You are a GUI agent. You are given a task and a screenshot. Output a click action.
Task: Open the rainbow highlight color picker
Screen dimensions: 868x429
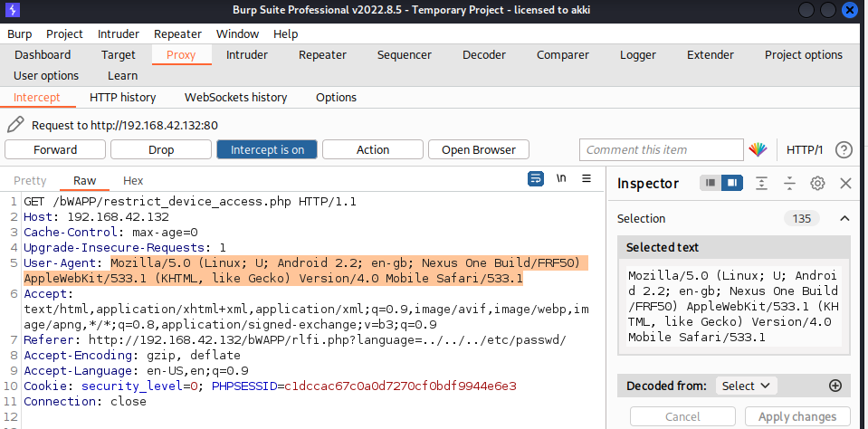758,149
